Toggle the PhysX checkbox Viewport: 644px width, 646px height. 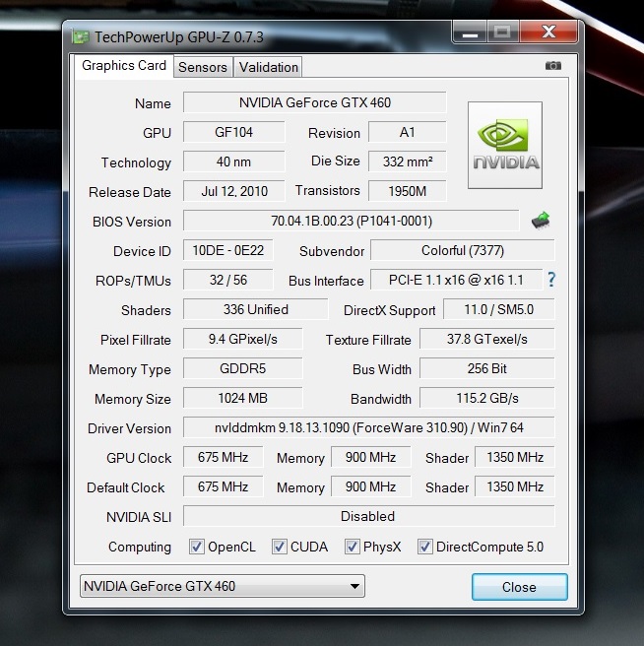point(353,547)
